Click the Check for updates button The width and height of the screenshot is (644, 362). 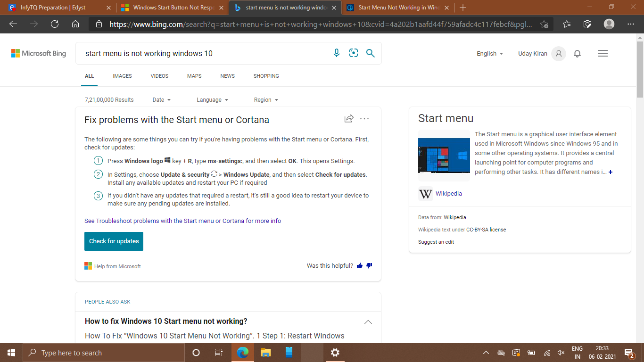point(114,241)
